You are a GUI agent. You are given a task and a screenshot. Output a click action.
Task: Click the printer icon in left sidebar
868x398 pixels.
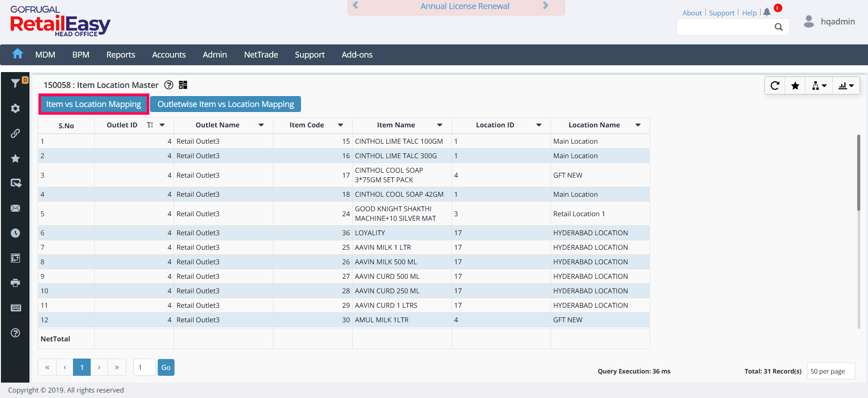coord(15,283)
